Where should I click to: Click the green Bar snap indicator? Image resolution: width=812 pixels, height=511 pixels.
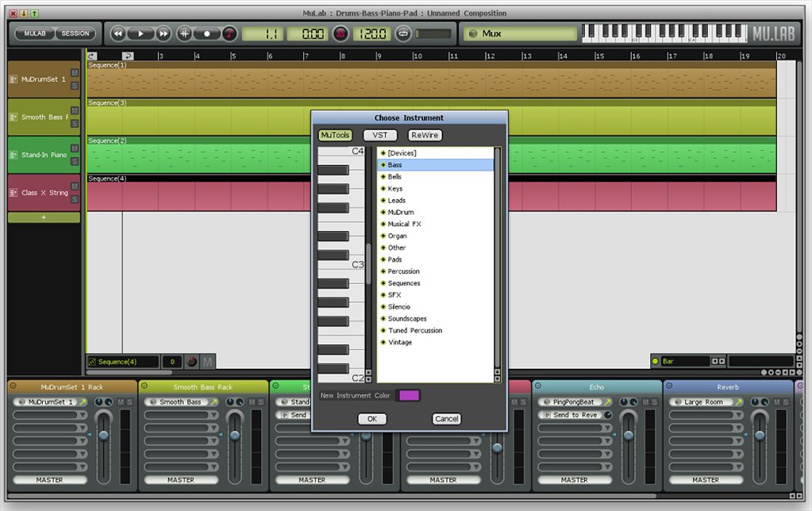[656, 361]
